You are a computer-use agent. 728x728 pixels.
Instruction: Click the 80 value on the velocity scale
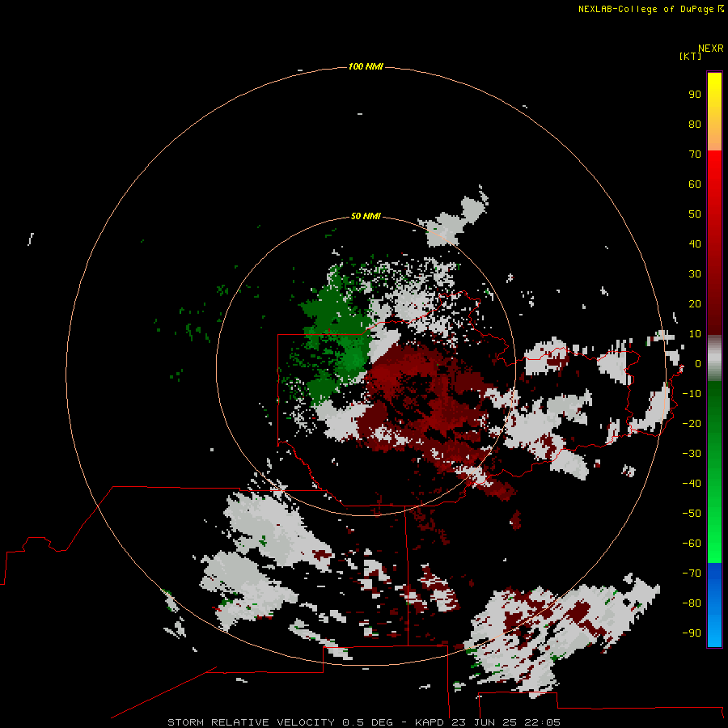point(695,124)
